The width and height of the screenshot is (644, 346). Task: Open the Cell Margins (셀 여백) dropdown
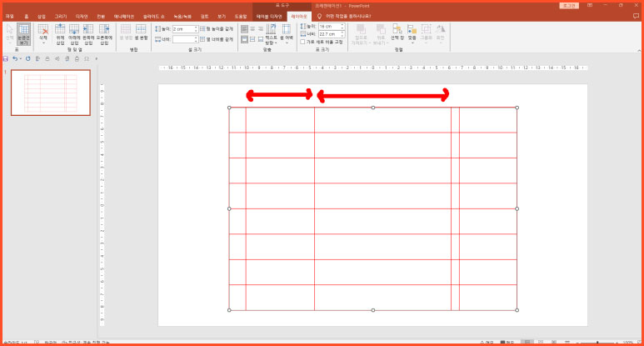[287, 34]
